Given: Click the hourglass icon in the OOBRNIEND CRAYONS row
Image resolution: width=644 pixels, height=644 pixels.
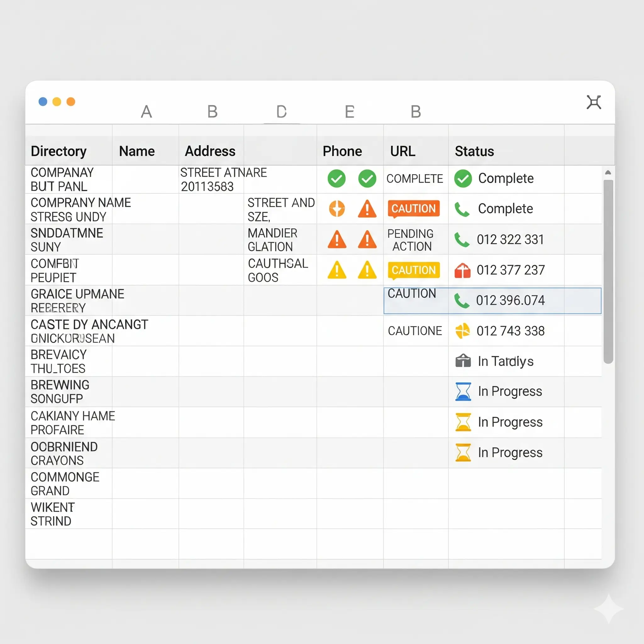Looking at the screenshot, I should pyautogui.click(x=463, y=452).
